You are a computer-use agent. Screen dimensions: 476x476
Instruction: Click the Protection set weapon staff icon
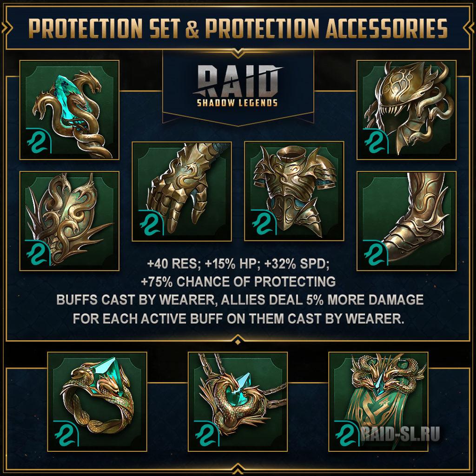69,110
